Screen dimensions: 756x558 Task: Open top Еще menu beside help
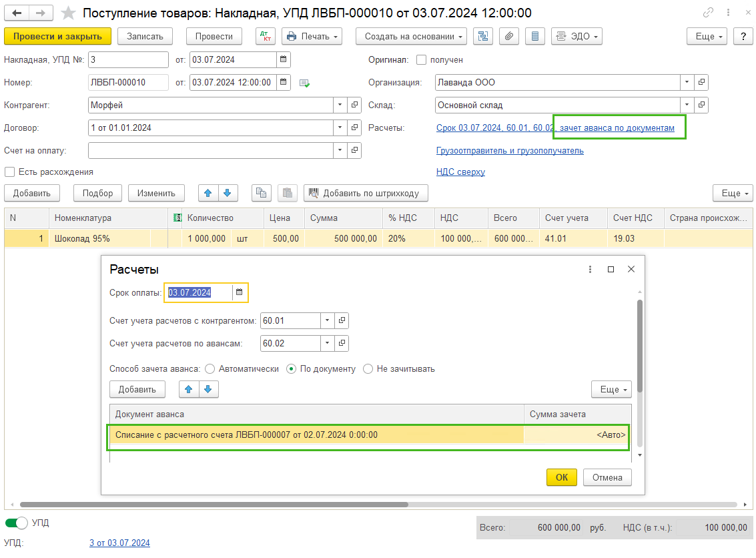707,36
